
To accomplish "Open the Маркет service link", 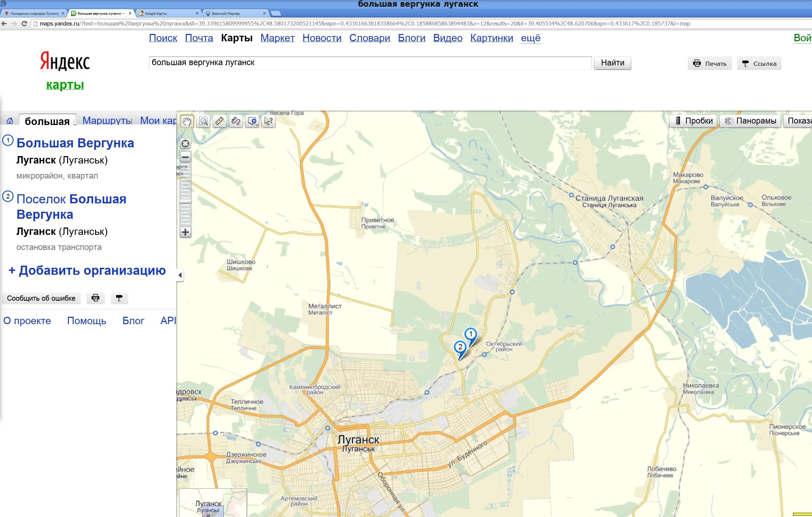I will click(x=278, y=38).
